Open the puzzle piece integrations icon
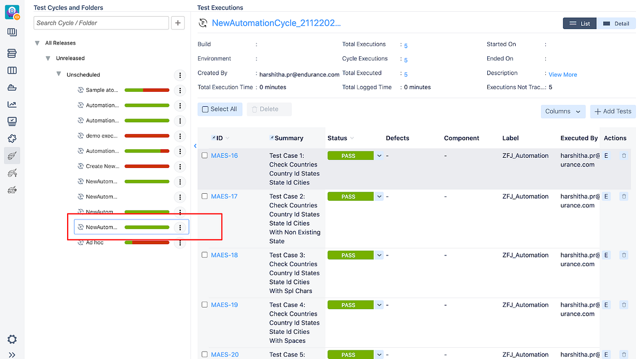Screen dimensions: 644x359 [12, 138]
